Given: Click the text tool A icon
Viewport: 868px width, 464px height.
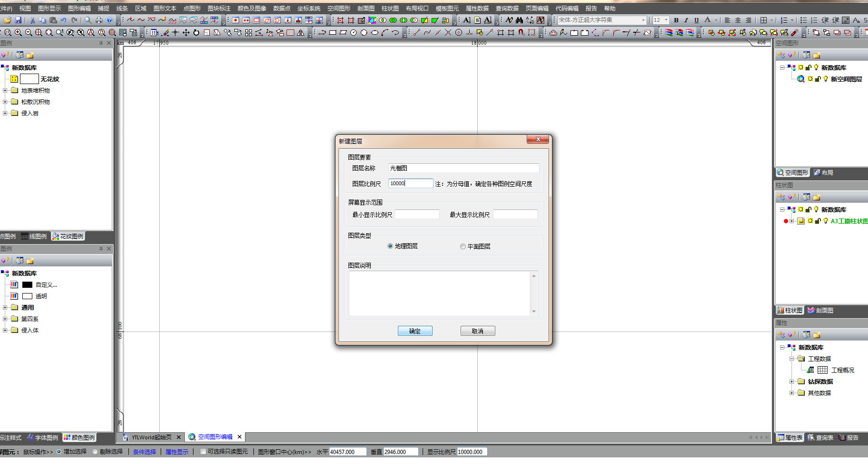Looking at the screenshot, I should [467, 20].
